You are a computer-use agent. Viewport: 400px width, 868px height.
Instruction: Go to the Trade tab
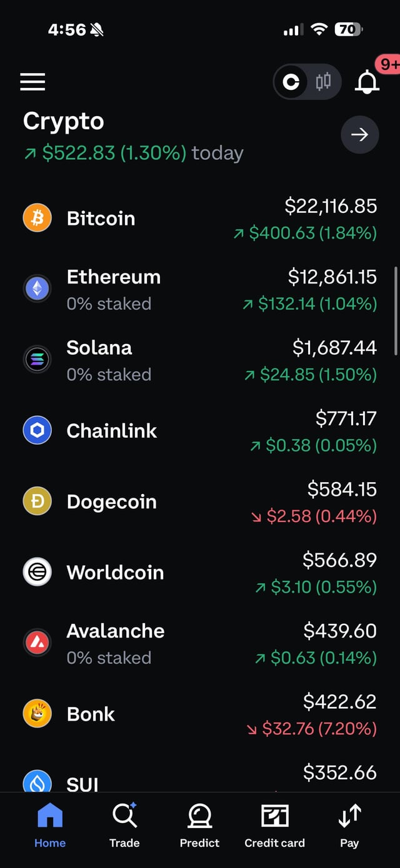tap(124, 825)
